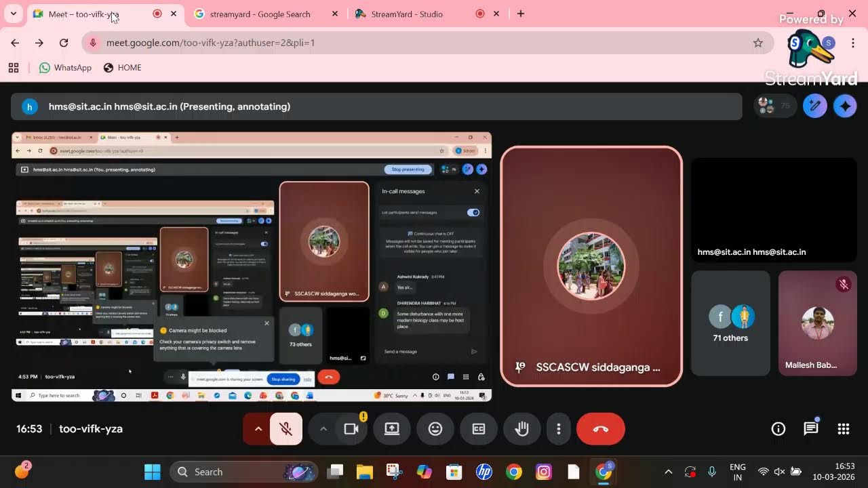Viewport: 868px width, 488px height.
Task: Open the WhatsApp bookmark
Action: [65, 68]
